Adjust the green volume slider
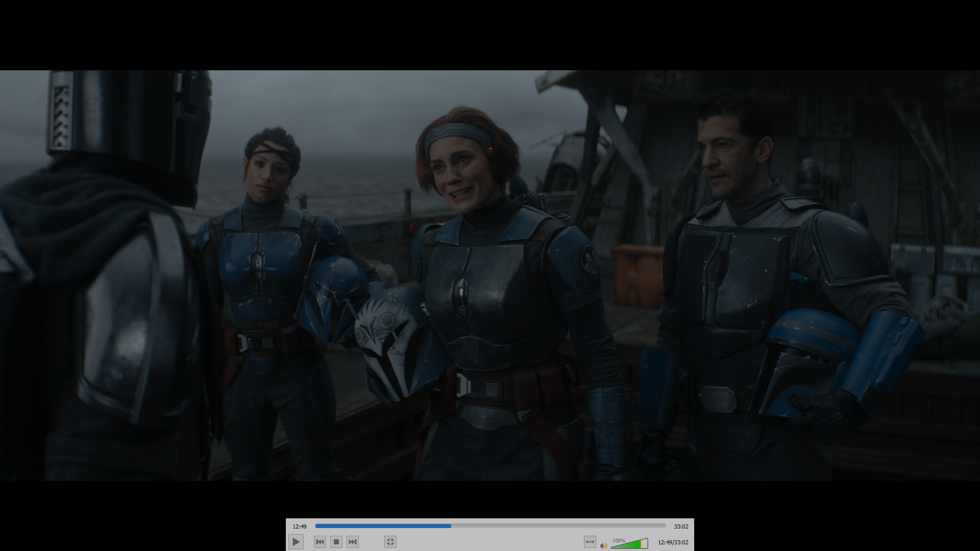The height and width of the screenshot is (551, 980). (x=629, y=543)
